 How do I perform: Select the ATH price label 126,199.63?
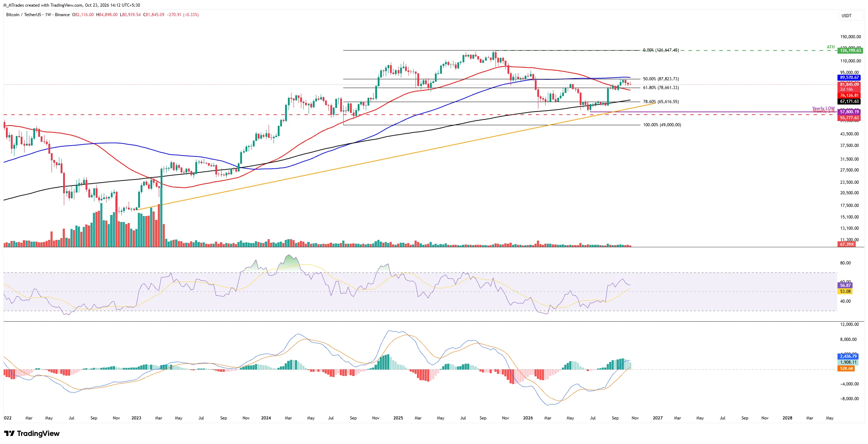(850, 51)
